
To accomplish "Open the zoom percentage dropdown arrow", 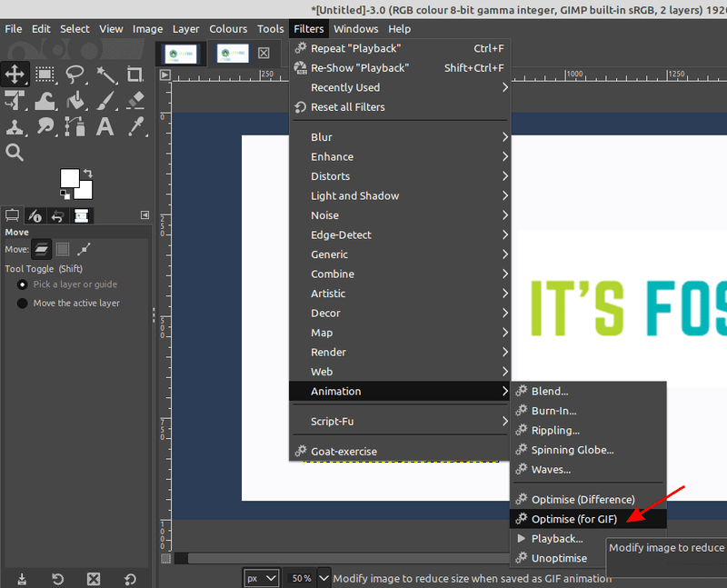I will click(x=322, y=578).
